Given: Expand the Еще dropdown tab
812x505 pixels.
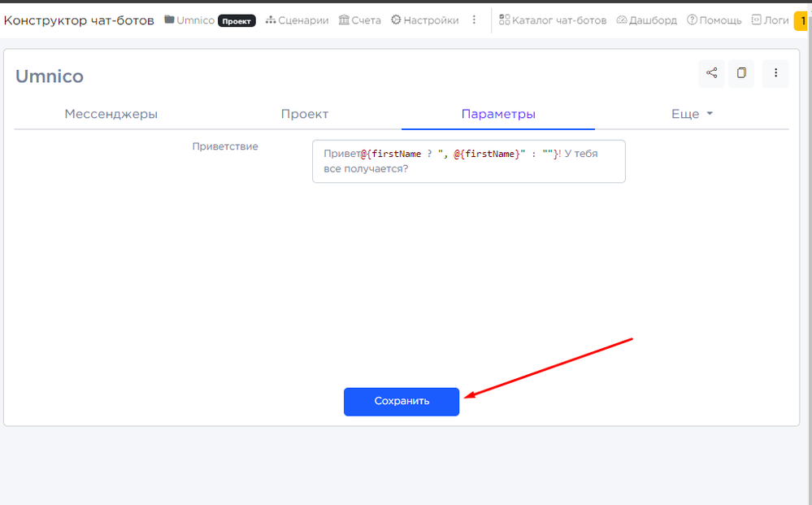Looking at the screenshot, I should click(692, 114).
